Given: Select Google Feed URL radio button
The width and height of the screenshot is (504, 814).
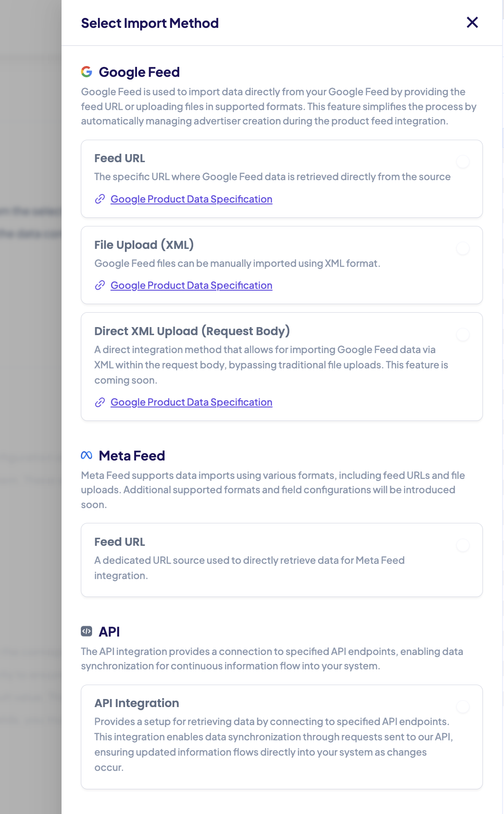Looking at the screenshot, I should click(463, 162).
